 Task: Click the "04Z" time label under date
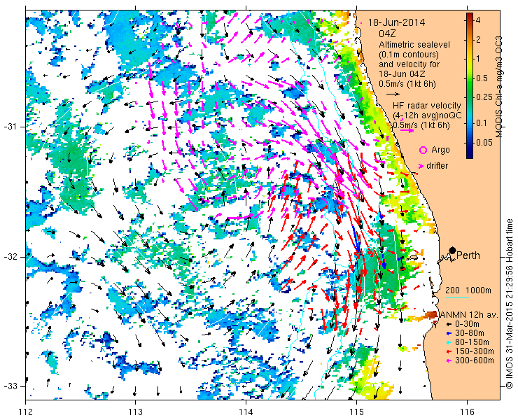pyautogui.click(x=388, y=34)
